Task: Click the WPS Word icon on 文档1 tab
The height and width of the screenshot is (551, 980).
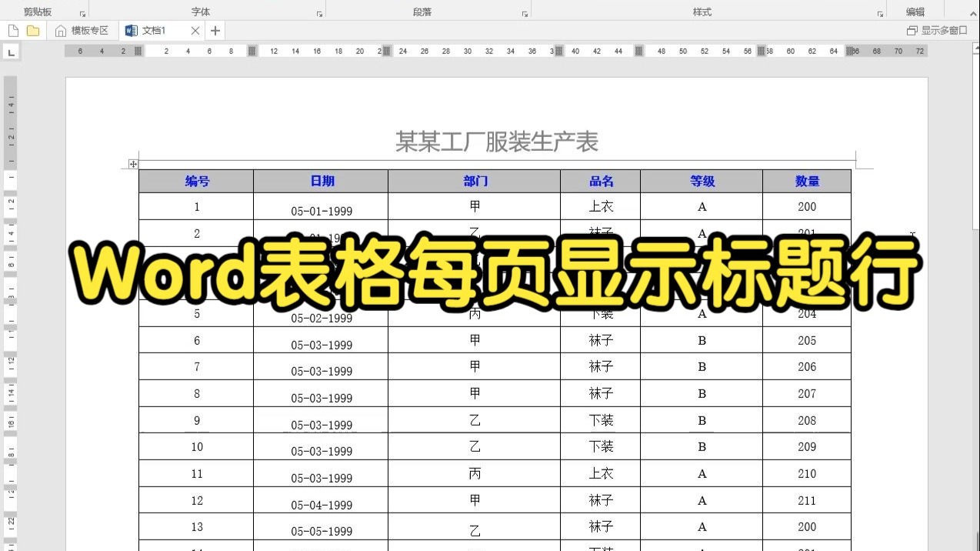Action: [x=132, y=31]
